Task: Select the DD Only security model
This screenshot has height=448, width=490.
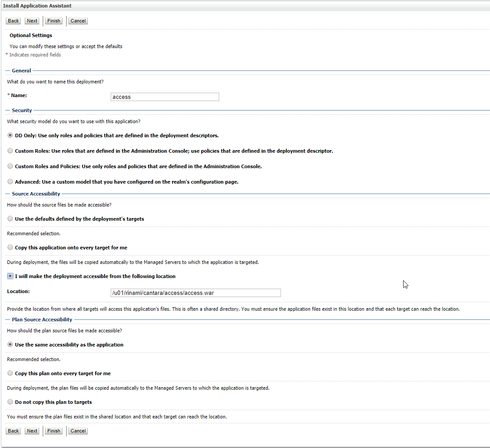Action: click(10, 136)
